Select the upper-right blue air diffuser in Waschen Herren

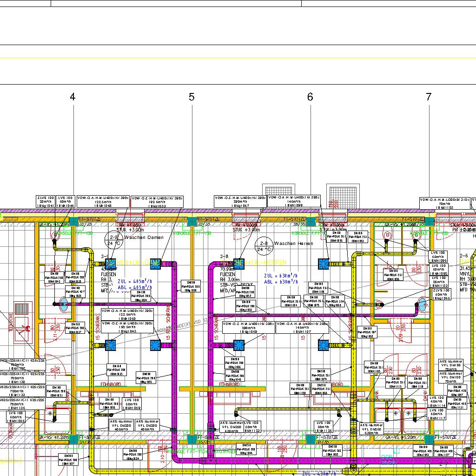(323, 264)
